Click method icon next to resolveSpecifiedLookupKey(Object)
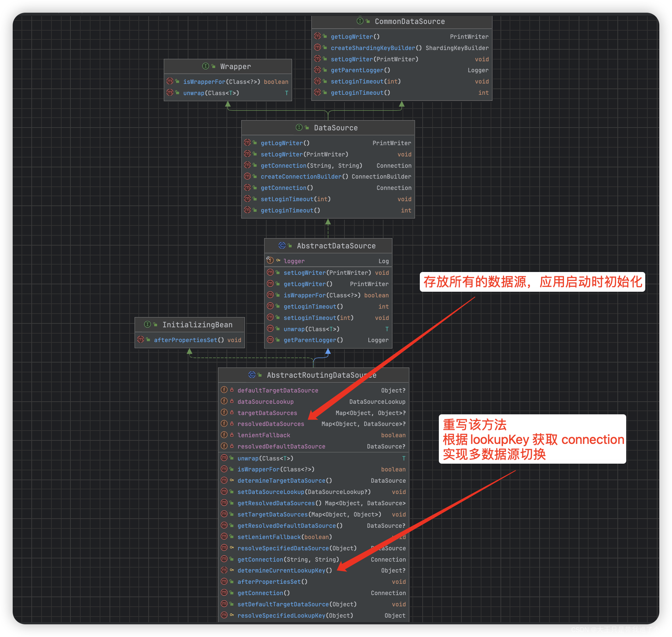This screenshot has width=672, height=637. [x=224, y=615]
